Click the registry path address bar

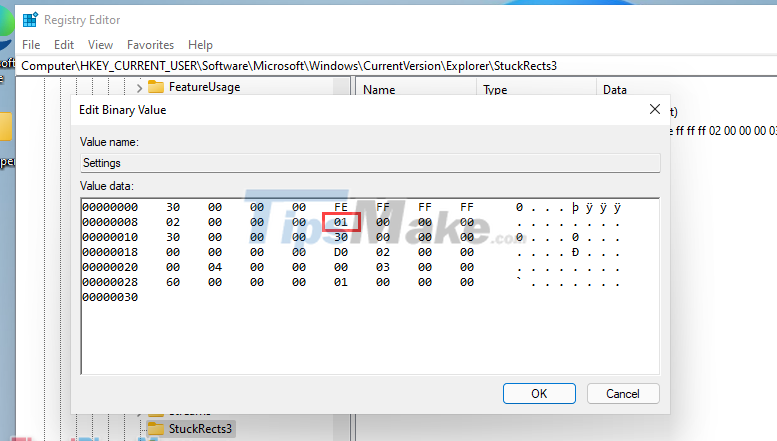point(396,66)
